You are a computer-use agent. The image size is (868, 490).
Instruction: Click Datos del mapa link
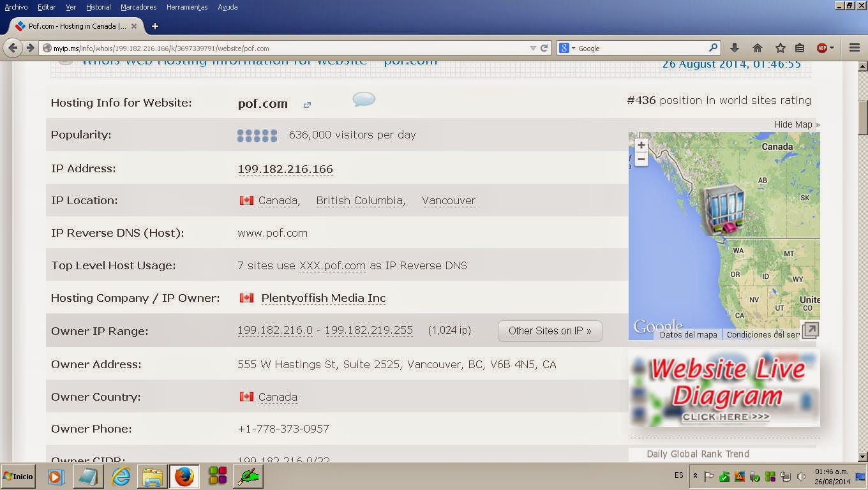pos(688,334)
